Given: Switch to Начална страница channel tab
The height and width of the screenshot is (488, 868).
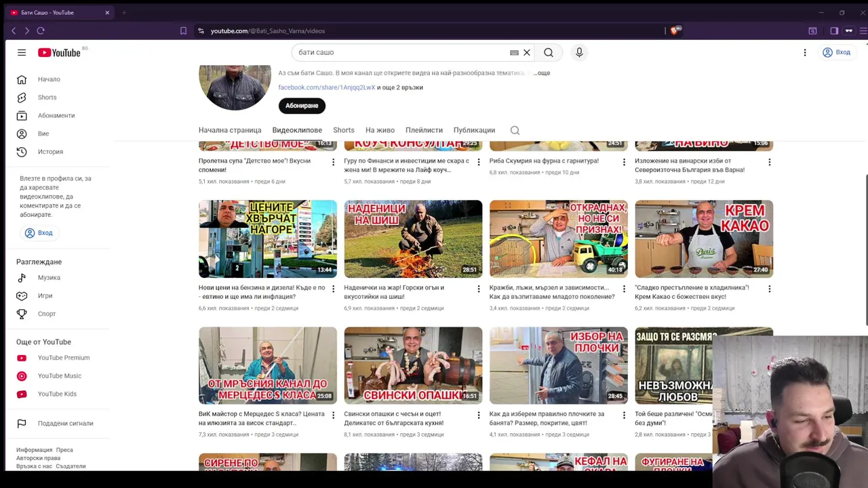Looking at the screenshot, I should 230,130.
